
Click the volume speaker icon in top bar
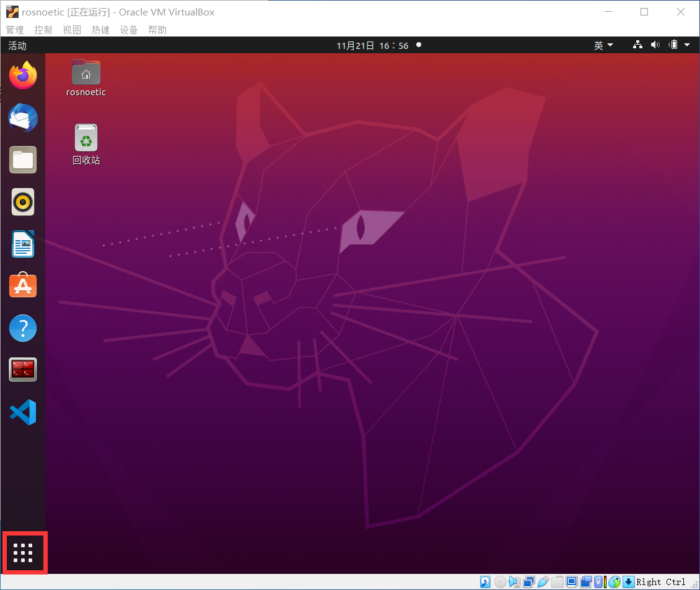pyautogui.click(x=655, y=45)
